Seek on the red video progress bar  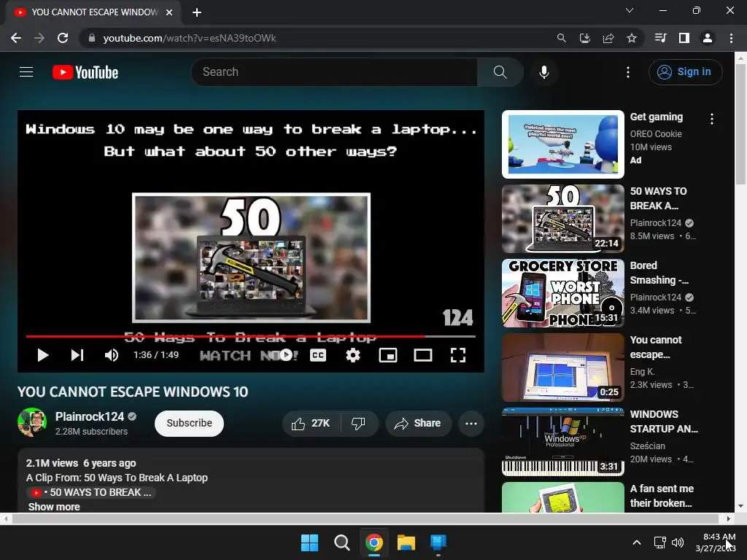click(x=251, y=336)
